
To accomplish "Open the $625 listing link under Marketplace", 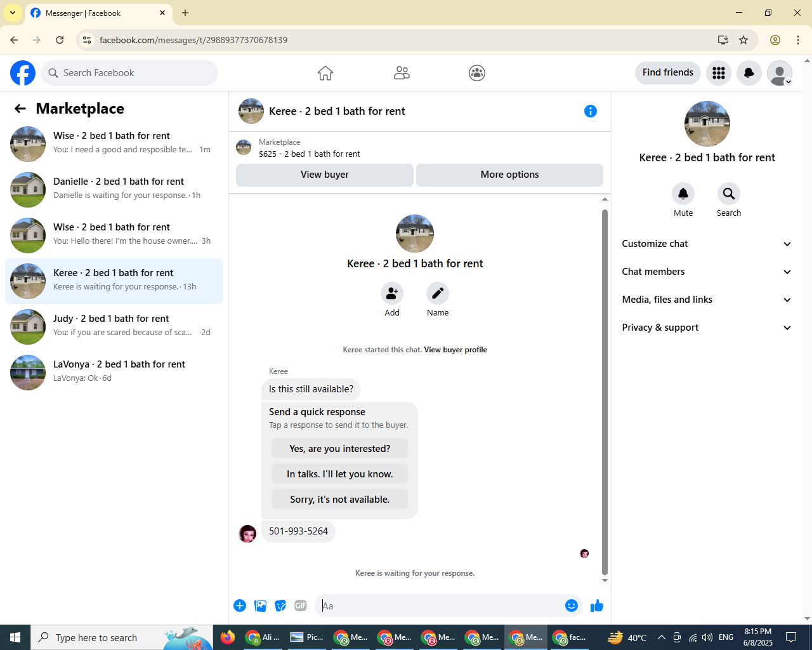I will click(x=310, y=154).
